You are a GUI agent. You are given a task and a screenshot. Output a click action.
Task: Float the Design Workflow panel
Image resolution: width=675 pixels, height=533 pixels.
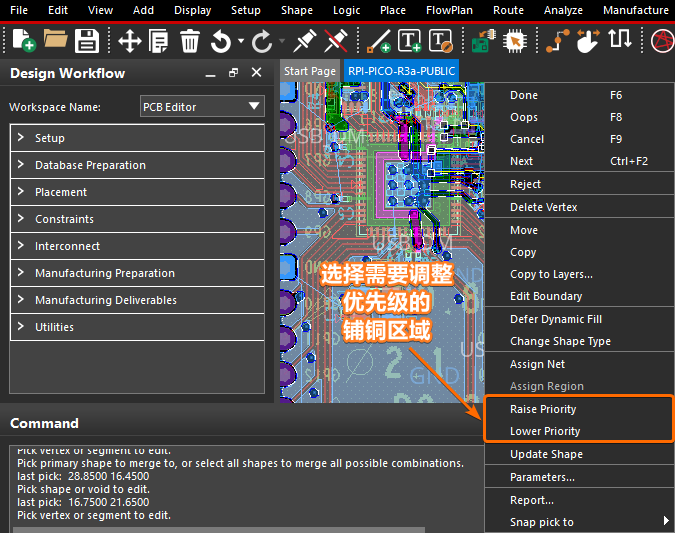point(233,73)
